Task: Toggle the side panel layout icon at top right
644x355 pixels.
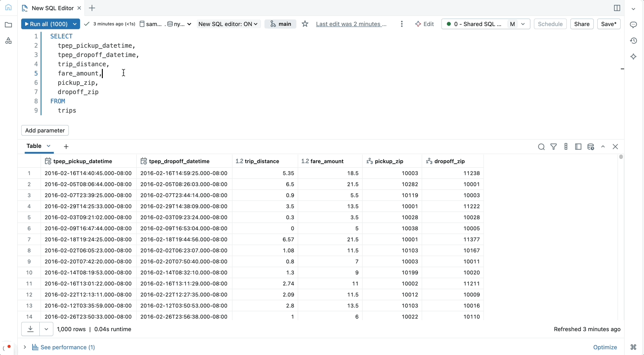Action: pyautogui.click(x=617, y=8)
